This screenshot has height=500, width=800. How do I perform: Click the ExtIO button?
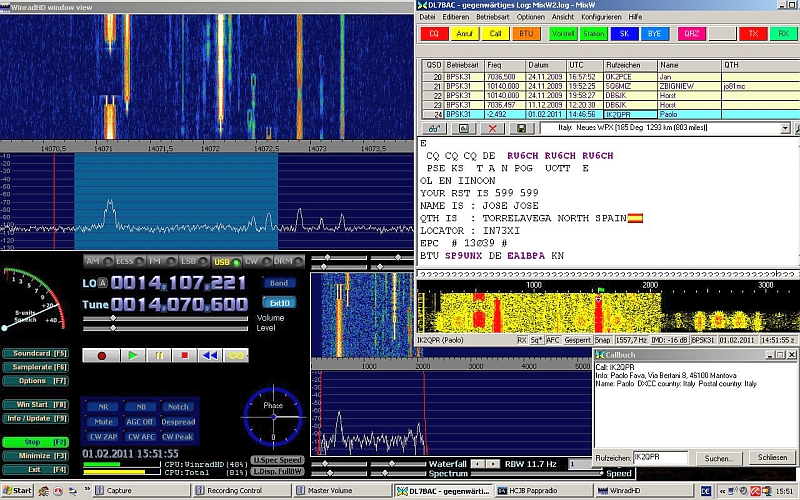pyautogui.click(x=279, y=303)
